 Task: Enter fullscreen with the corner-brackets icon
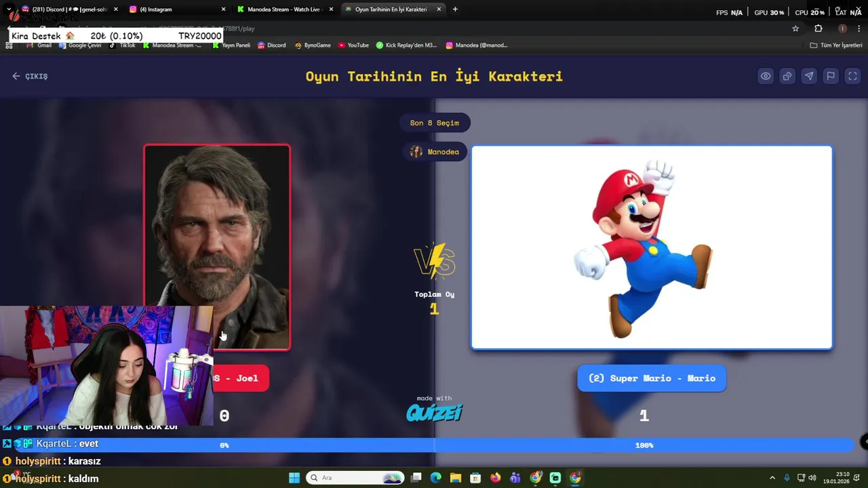[x=852, y=76]
